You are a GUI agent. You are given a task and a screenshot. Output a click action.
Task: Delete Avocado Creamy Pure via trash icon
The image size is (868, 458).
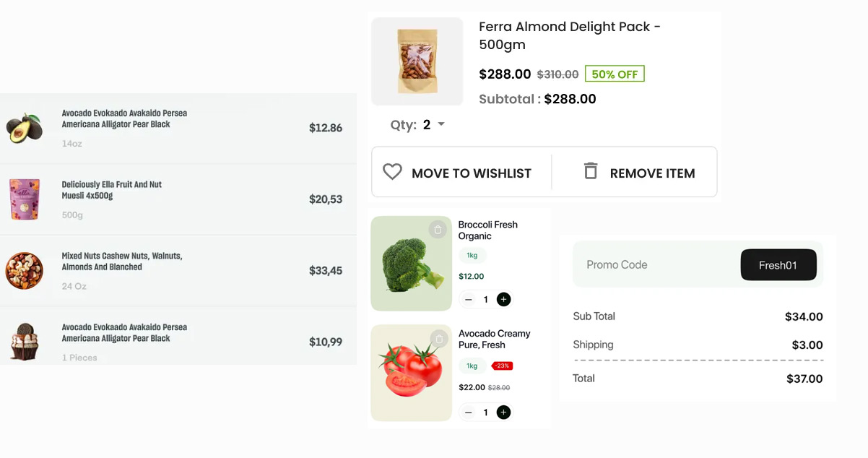click(x=439, y=338)
